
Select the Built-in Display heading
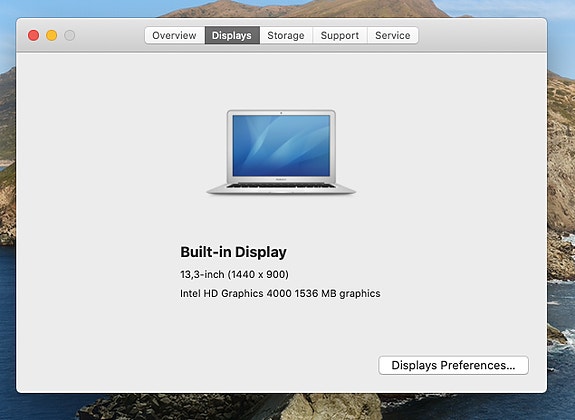233,252
